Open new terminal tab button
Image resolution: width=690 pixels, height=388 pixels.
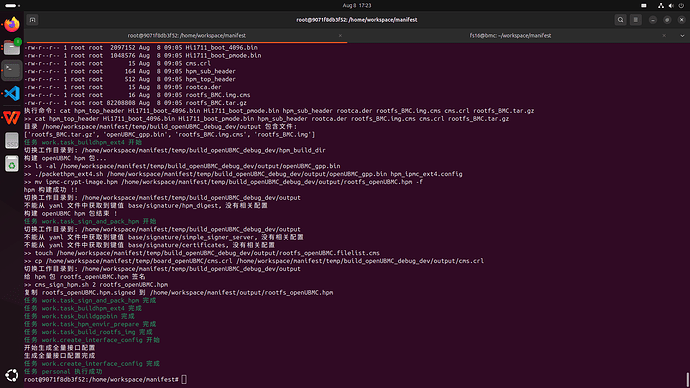pyautogui.click(x=33, y=20)
